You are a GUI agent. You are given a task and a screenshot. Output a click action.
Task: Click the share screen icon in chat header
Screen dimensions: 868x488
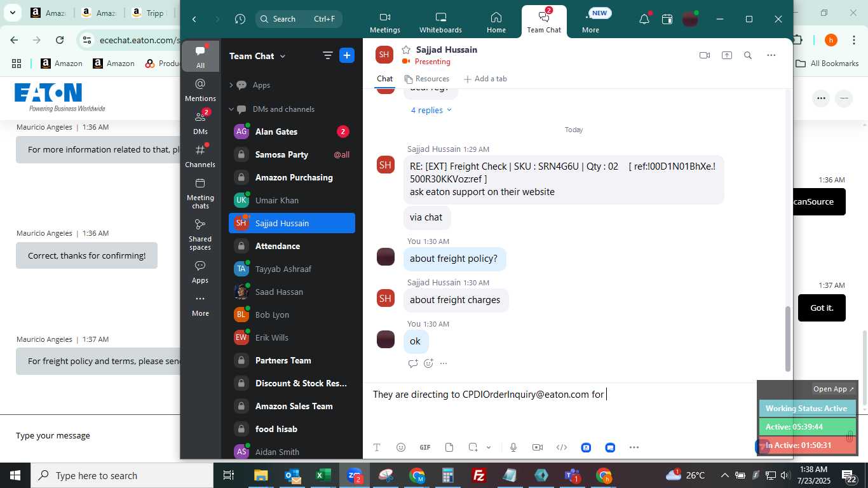[x=726, y=55]
